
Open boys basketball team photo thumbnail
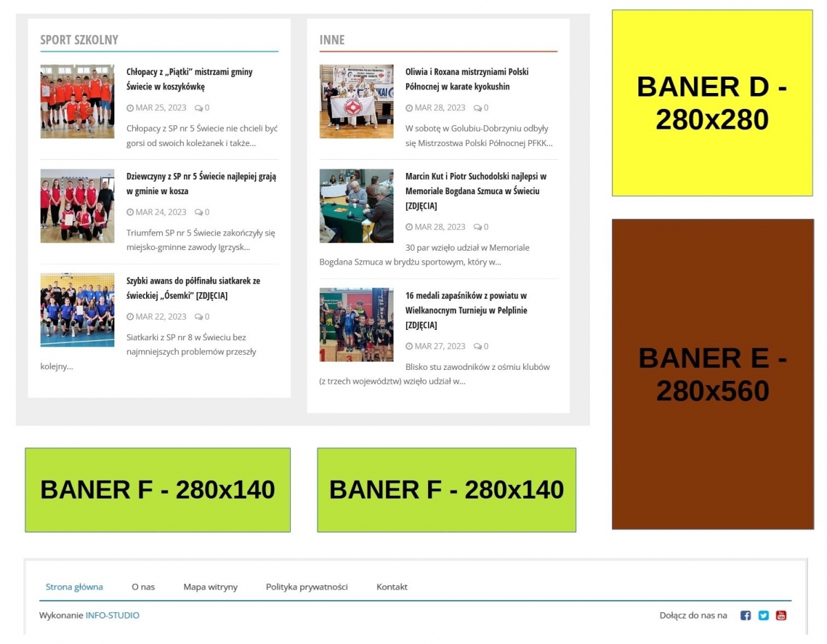[77, 101]
